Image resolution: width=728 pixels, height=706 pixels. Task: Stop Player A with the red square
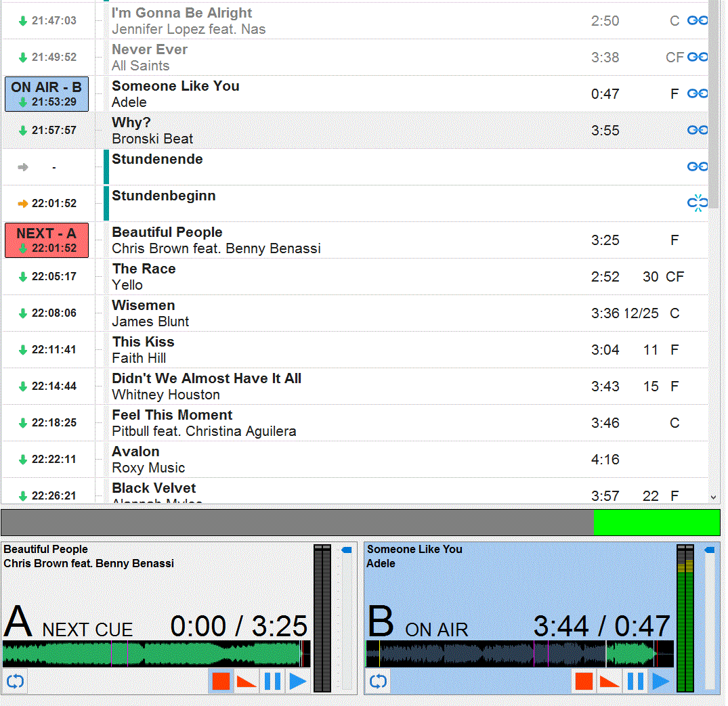[221, 681]
